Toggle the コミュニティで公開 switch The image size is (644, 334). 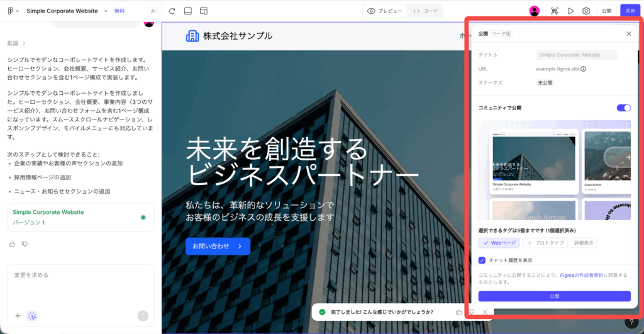coord(623,108)
